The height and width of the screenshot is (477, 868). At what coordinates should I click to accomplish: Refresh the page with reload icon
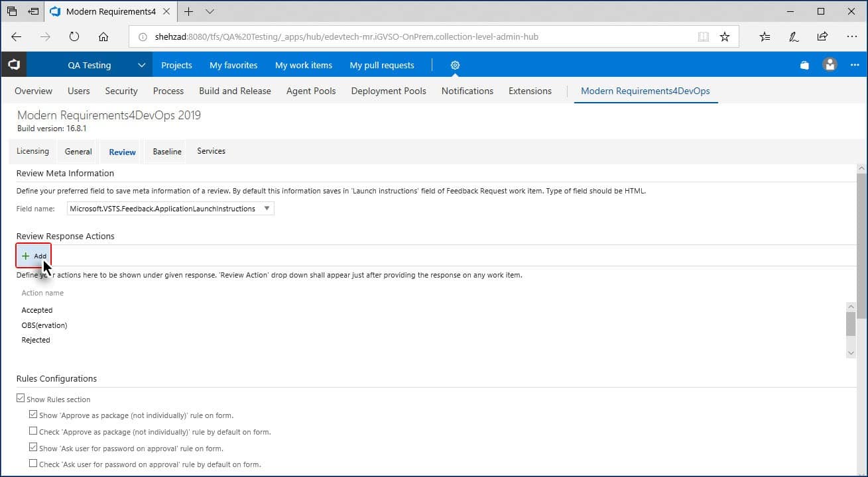coord(74,37)
